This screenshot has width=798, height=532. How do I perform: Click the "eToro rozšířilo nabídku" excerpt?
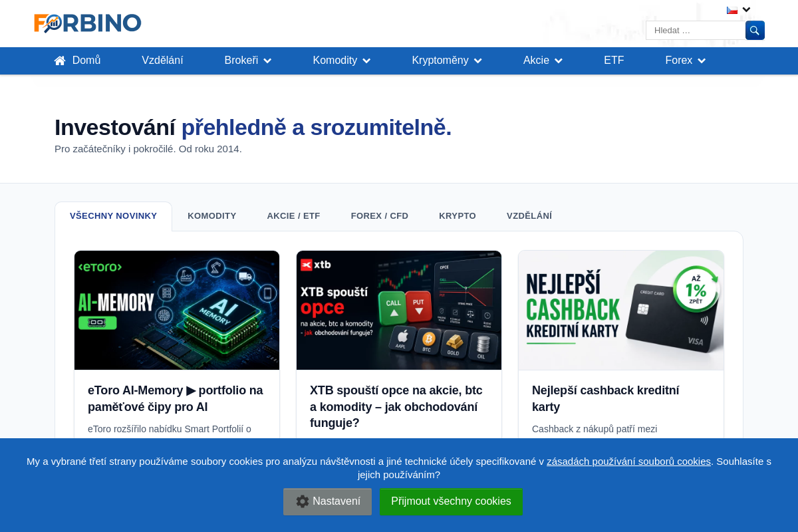tap(170, 429)
